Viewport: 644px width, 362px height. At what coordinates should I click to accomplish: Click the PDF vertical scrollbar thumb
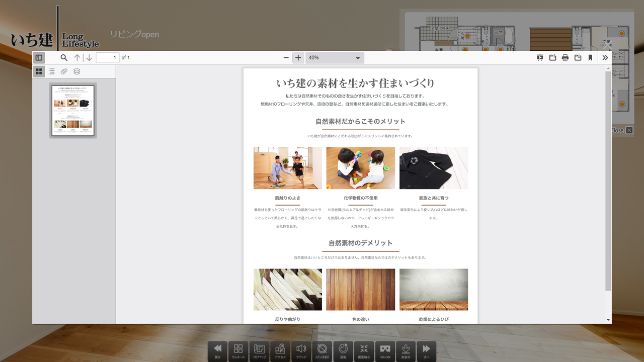click(608, 181)
